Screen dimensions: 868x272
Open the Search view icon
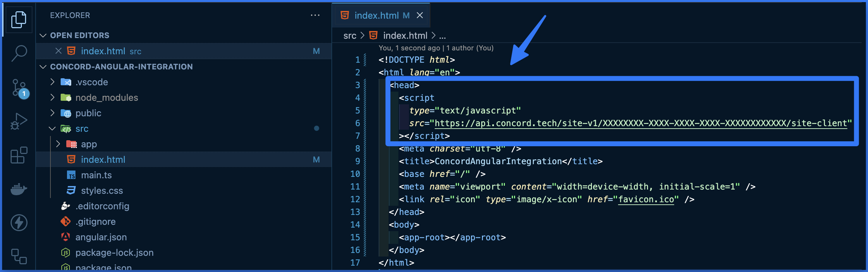(19, 53)
